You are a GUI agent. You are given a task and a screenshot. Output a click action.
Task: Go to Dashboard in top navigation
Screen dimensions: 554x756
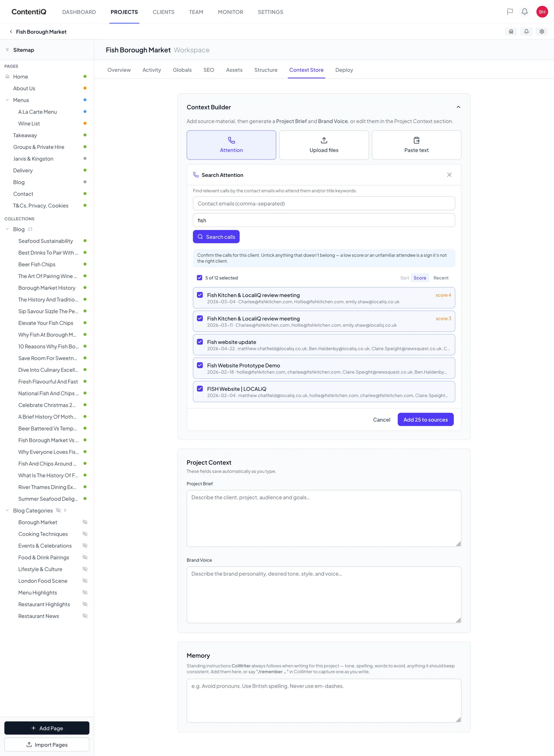(x=79, y=12)
